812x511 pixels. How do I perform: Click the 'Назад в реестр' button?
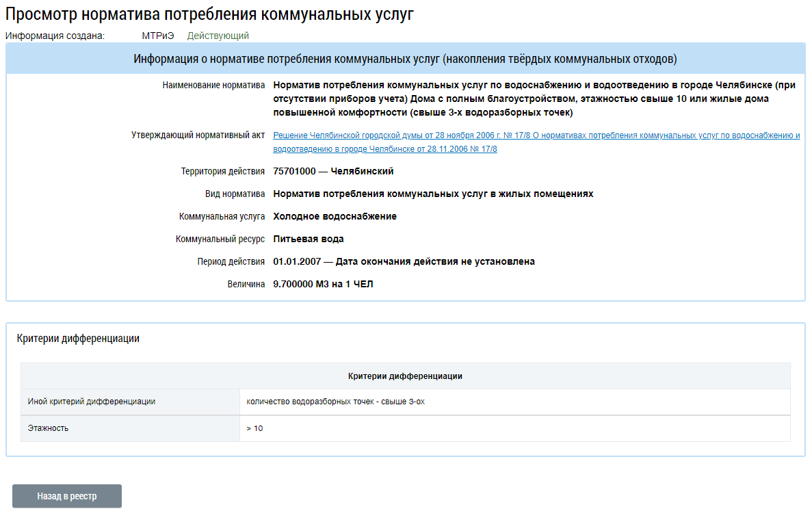tap(67, 496)
